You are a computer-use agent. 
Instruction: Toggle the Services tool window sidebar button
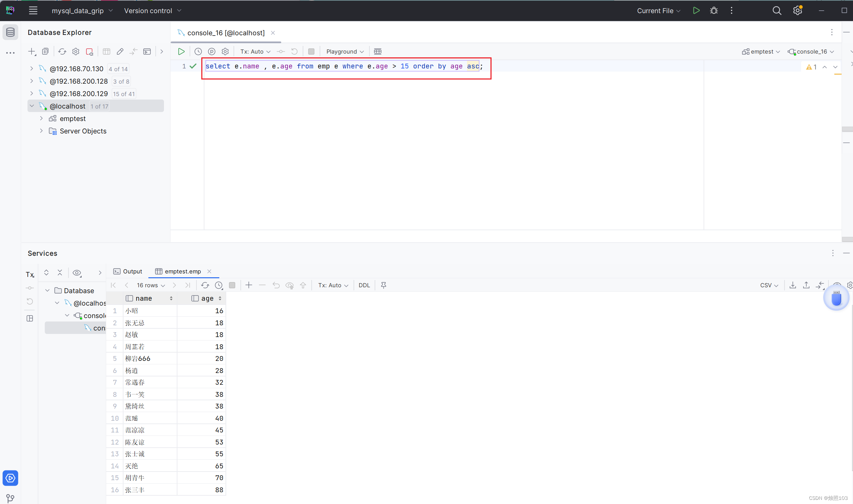coord(10,478)
